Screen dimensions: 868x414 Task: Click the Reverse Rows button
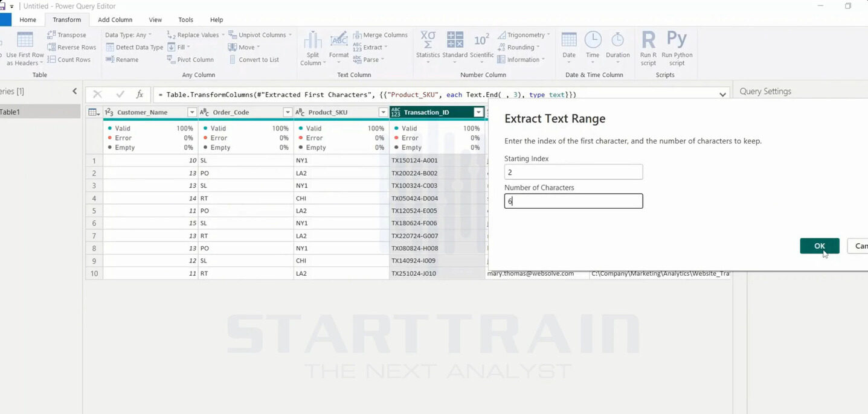click(71, 47)
